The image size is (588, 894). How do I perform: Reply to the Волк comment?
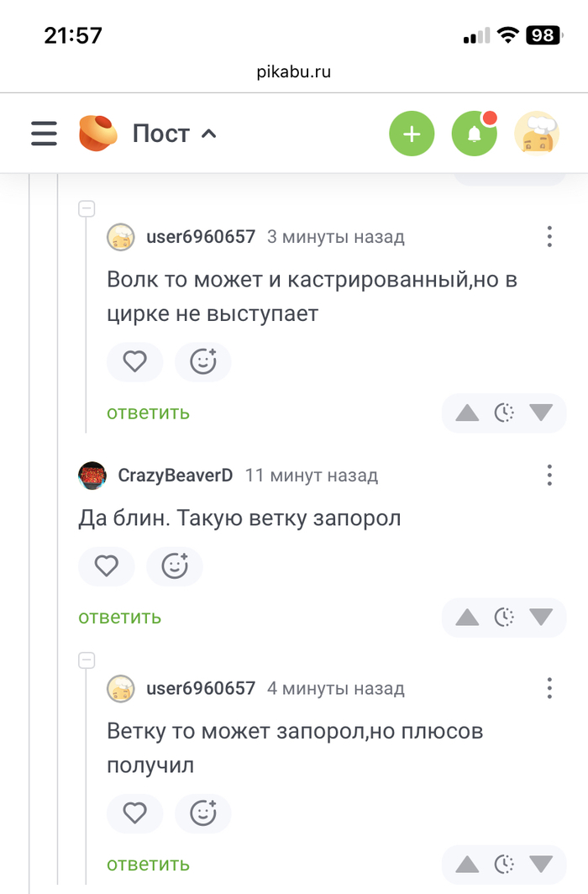[148, 413]
